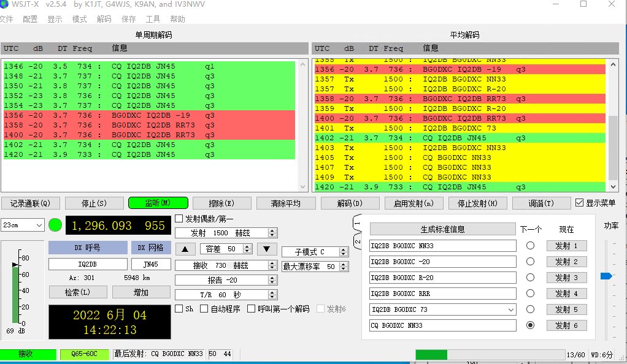Click the 擦除(E) button
Screen dimensions: 627x364
(x=221, y=203)
